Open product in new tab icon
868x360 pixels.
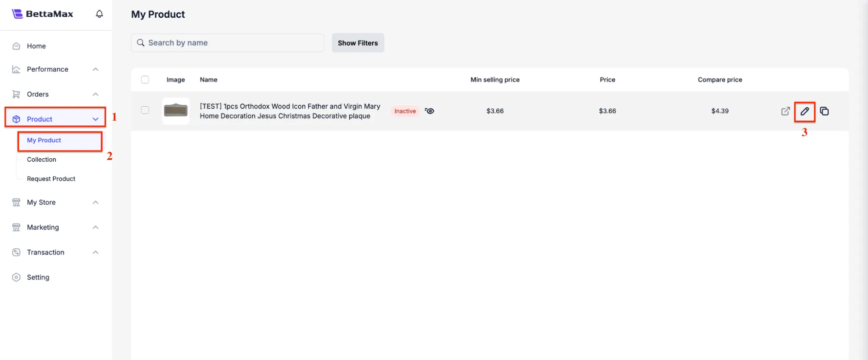click(785, 111)
